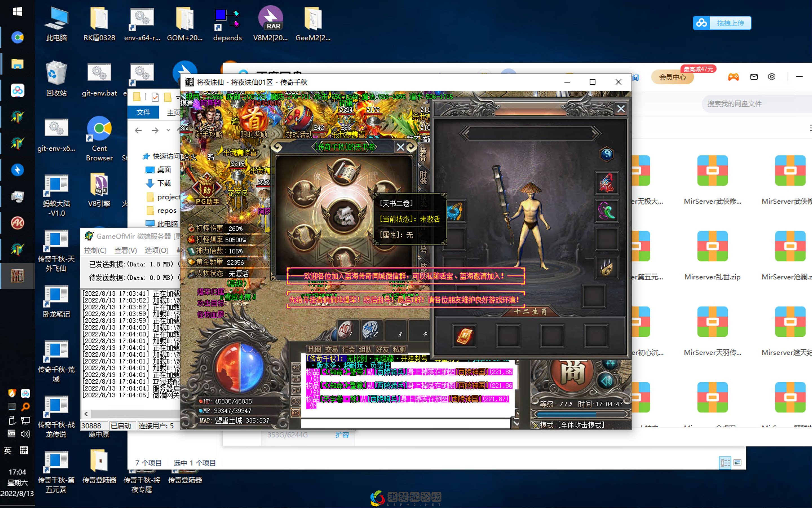Click 会员中心 button in Baidu Netdisk

672,77
